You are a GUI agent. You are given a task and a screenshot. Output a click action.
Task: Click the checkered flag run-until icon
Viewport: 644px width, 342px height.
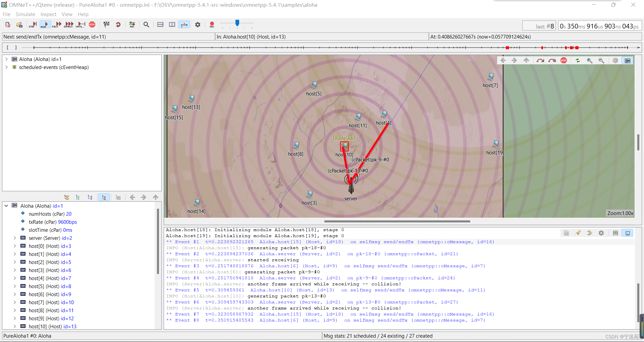coord(107,24)
